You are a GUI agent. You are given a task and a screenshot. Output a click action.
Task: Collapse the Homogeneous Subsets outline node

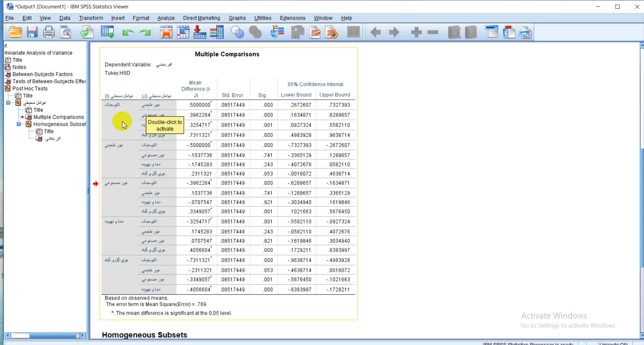click(x=19, y=124)
